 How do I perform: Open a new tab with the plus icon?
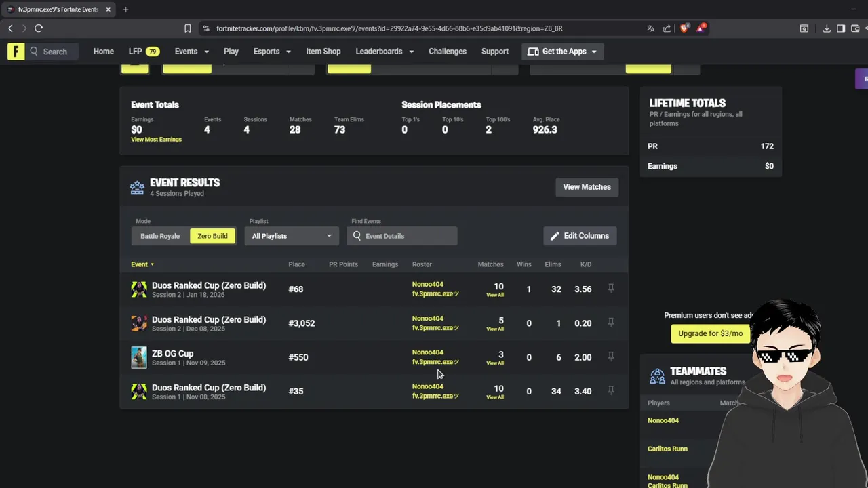tap(125, 9)
